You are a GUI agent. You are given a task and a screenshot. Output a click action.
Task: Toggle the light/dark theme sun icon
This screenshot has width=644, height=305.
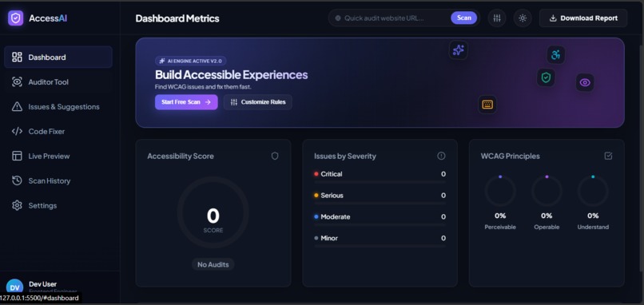(523, 18)
